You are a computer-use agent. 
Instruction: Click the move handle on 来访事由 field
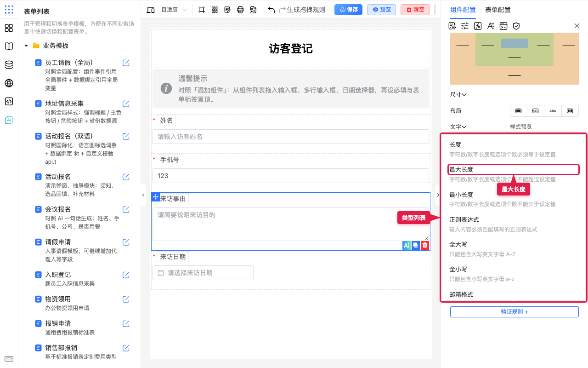[x=155, y=196]
